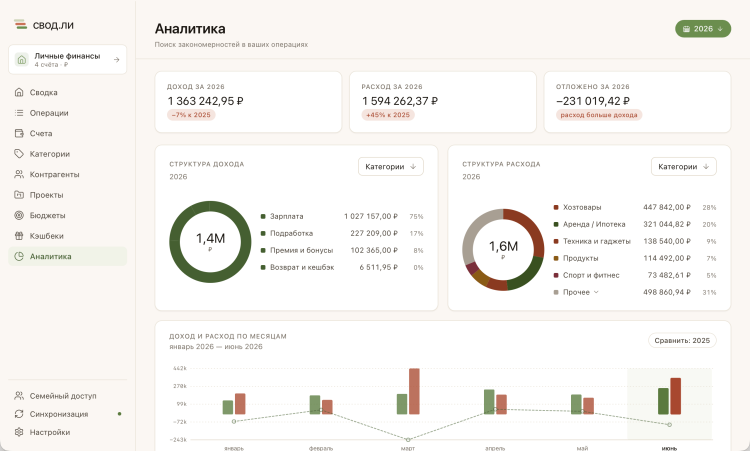Click the Кэшбеки gift icon
750x451 pixels.
click(19, 236)
